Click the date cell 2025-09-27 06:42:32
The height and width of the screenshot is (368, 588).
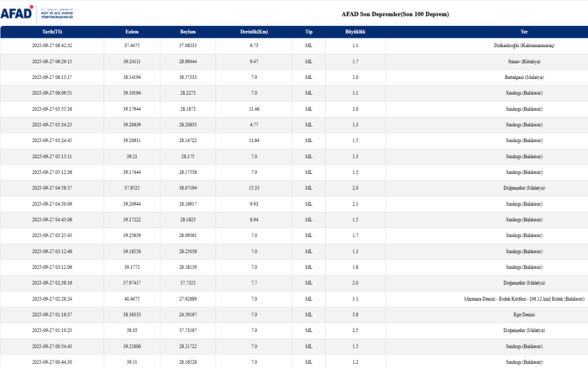pyautogui.click(x=52, y=45)
